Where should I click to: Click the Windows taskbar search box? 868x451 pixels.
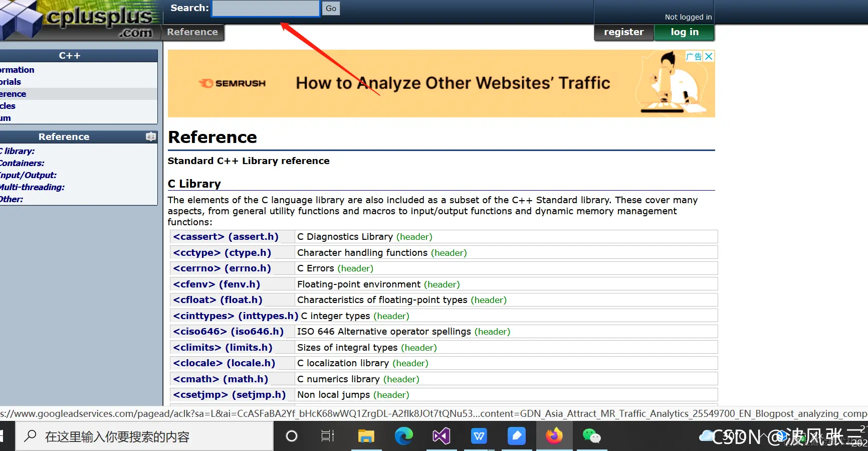click(144, 436)
